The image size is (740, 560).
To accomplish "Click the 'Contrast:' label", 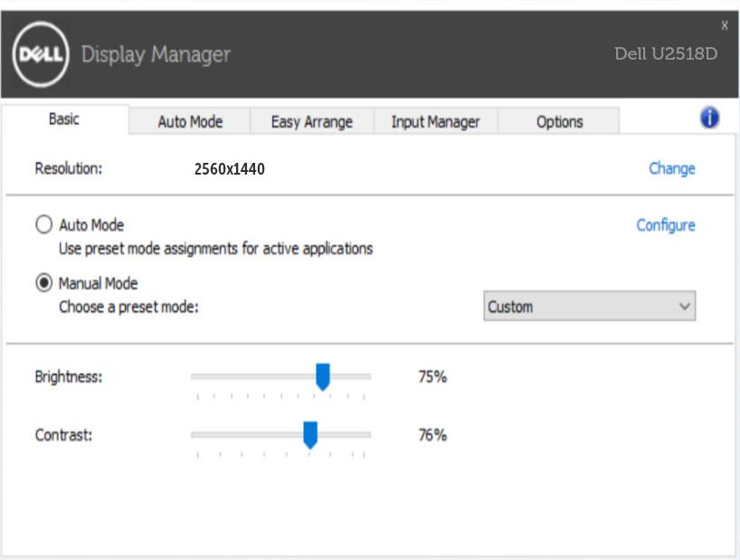I will 63,435.
